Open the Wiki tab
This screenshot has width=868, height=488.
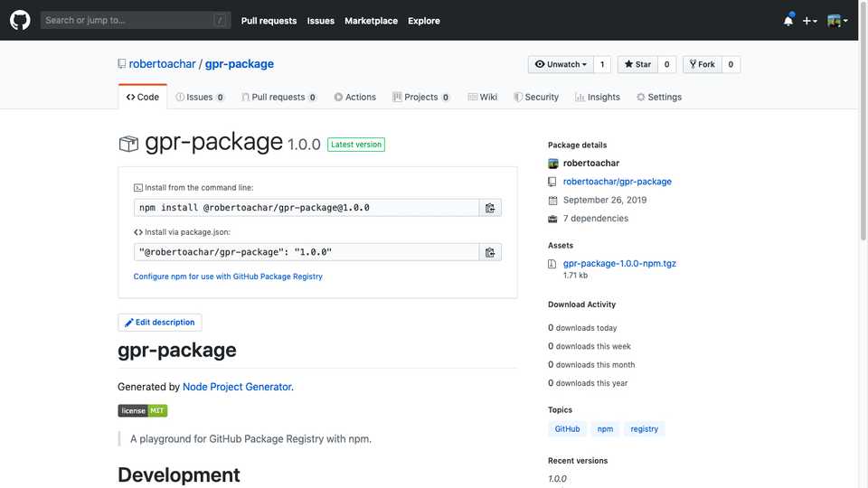pyautogui.click(x=483, y=97)
